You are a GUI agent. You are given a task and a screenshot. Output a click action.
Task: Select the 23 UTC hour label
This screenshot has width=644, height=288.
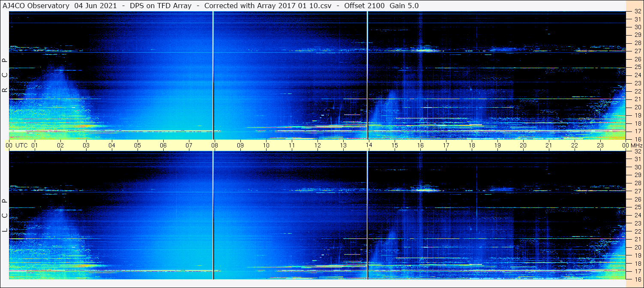(600, 145)
